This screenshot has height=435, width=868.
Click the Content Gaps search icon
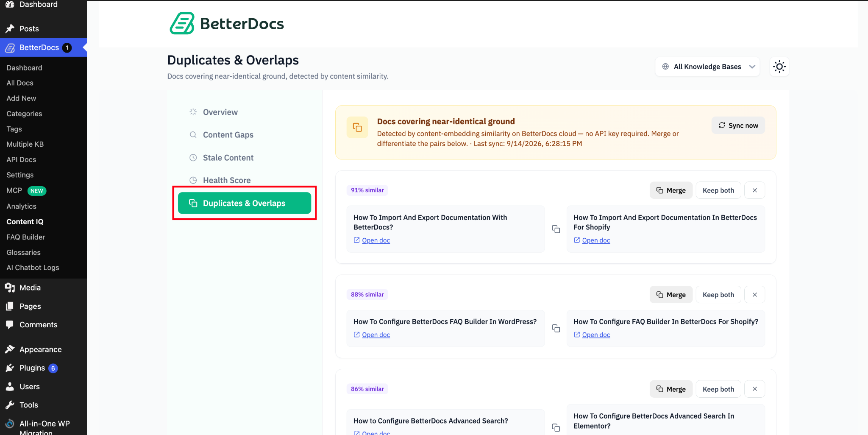click(x=193, y=135)
